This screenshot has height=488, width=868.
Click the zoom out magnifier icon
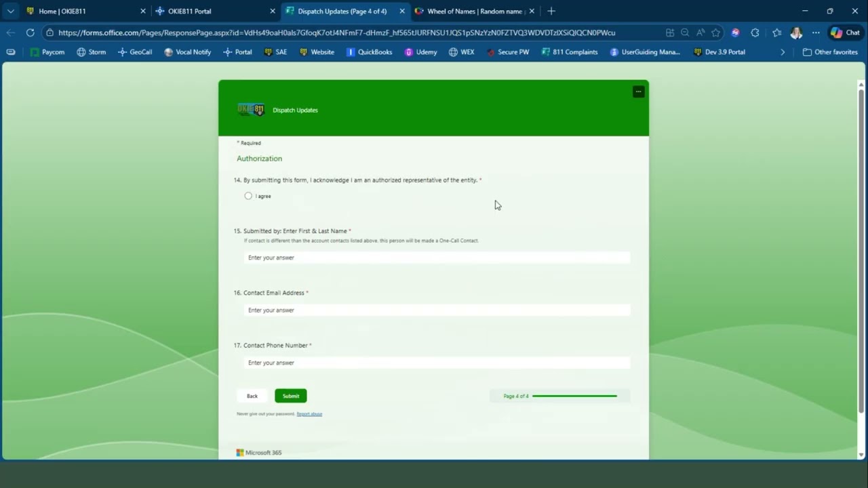click(685, 33)
